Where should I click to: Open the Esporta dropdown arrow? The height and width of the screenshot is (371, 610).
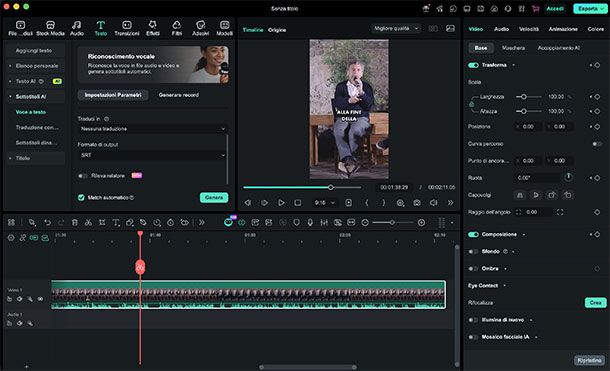(602, 9)
